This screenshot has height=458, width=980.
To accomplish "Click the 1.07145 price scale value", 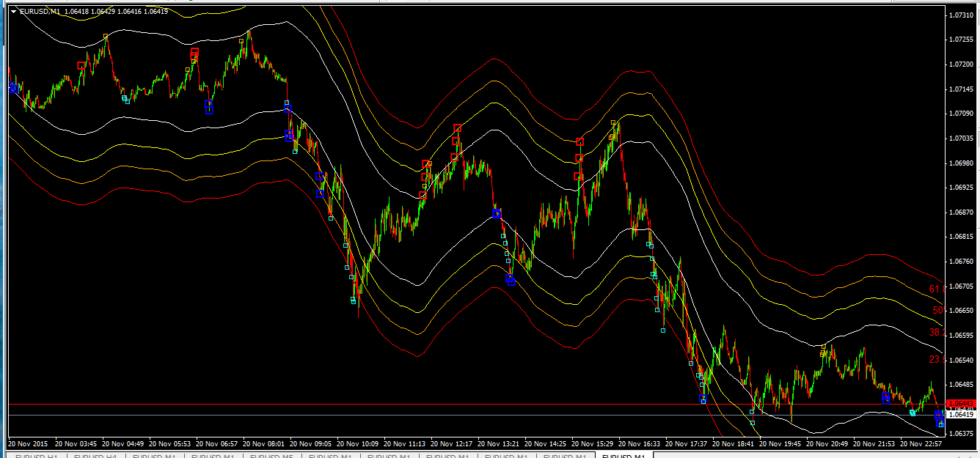I will (x=960, y=89).
